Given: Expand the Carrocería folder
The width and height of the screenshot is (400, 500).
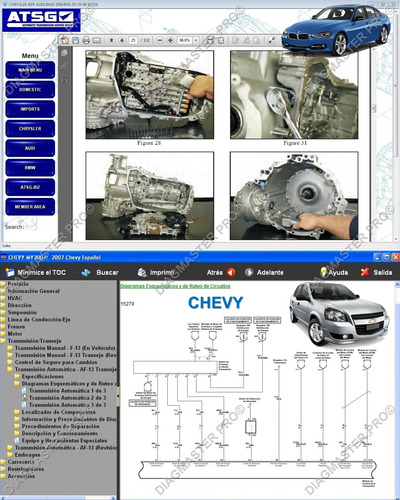Looking at the screenshot, I should tap(18, 462).
